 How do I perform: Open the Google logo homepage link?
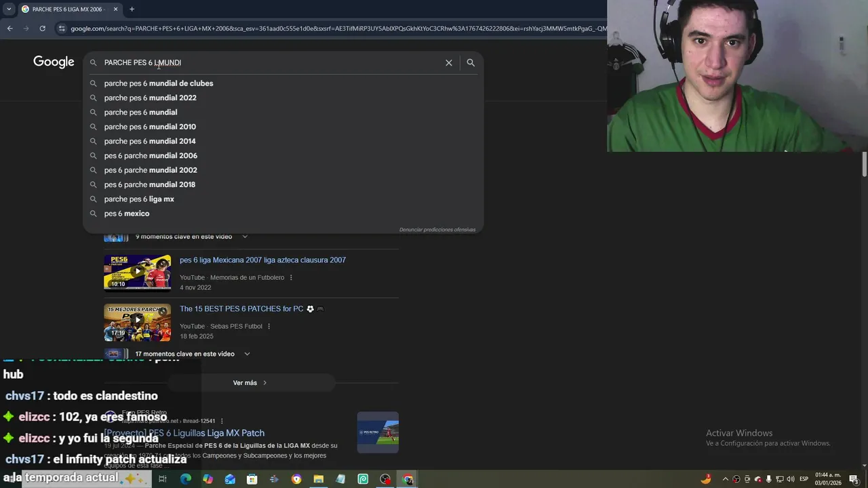coord(54,62)
